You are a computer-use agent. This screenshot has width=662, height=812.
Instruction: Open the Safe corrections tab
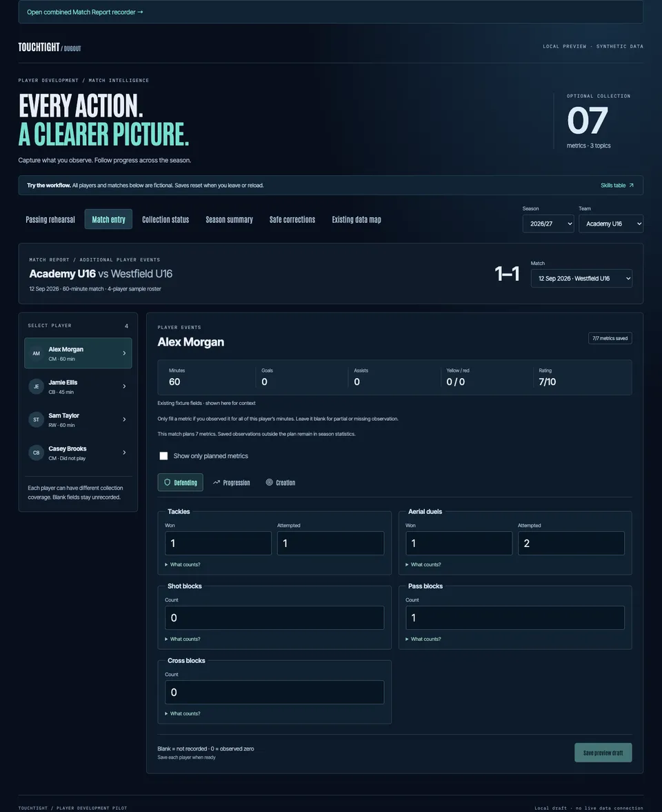point(292,219)
